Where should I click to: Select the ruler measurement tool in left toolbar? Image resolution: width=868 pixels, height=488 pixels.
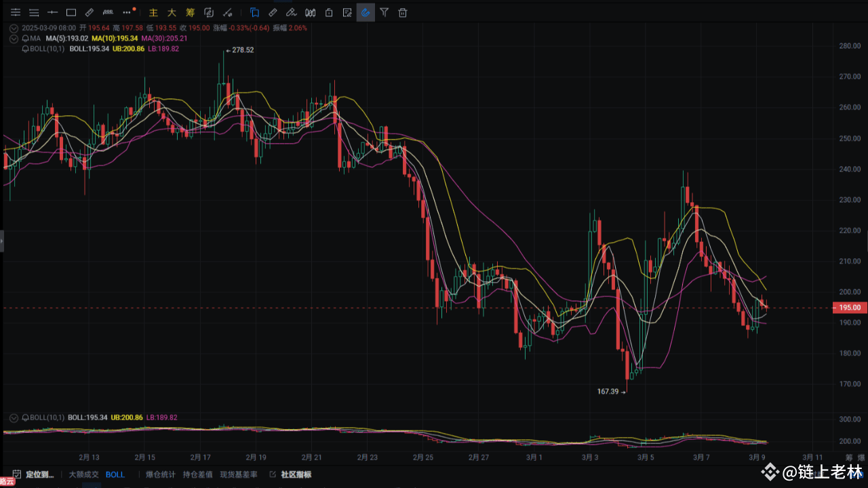90,12
